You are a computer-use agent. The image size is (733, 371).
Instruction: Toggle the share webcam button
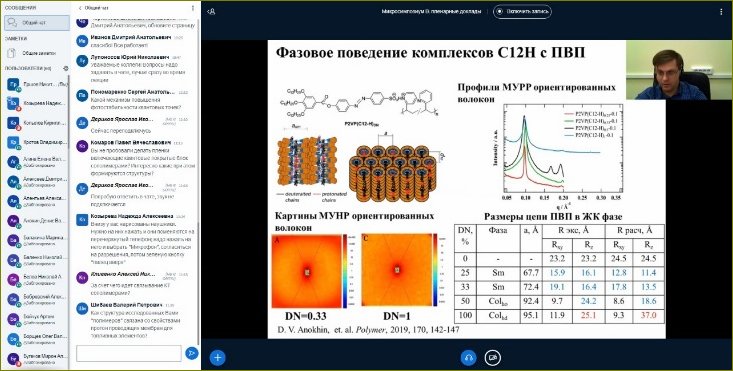click(x=492, y=358)
